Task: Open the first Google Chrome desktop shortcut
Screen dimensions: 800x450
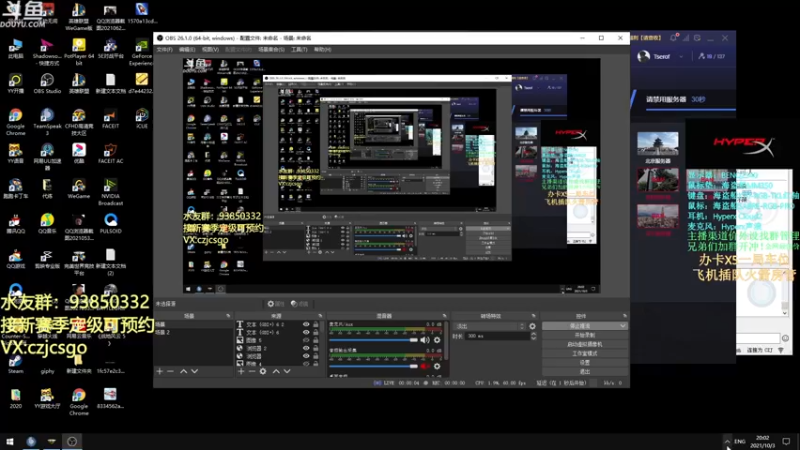Action: tap(15, 121)
